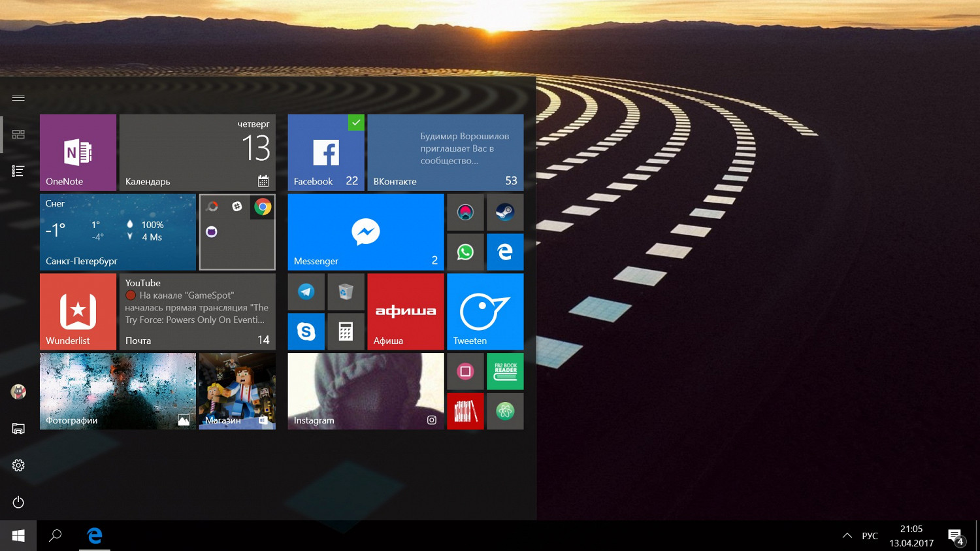Open the Фотографии photos tile

point(118,392)
